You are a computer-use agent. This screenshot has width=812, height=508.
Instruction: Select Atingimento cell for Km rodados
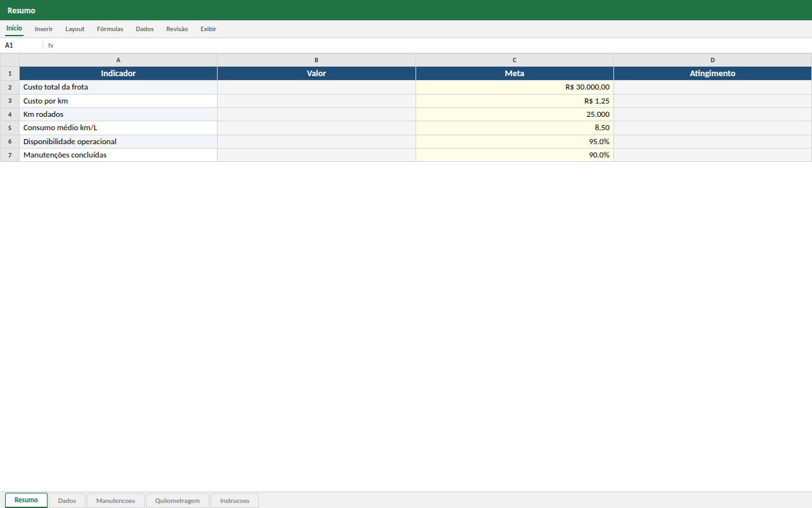pos(712,114)
